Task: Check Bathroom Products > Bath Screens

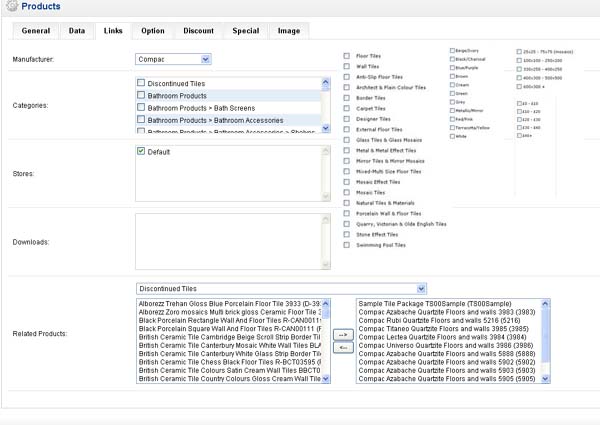Action: pos(141,107)
